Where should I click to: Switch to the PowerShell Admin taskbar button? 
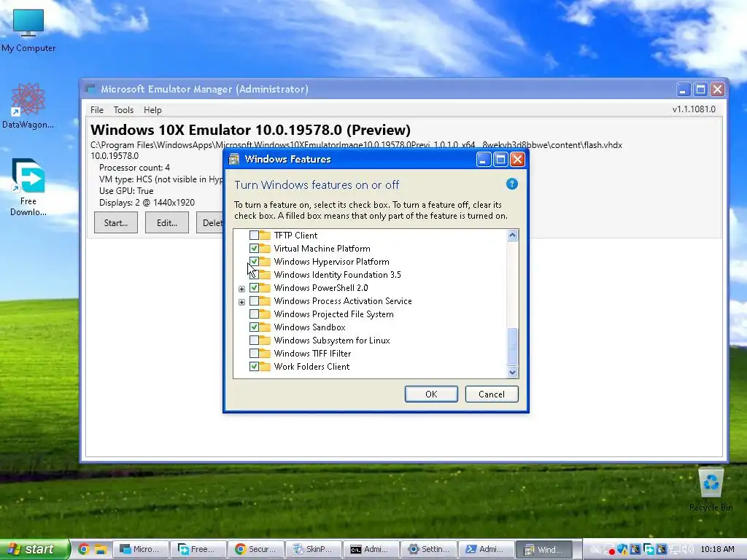[486, 549]
